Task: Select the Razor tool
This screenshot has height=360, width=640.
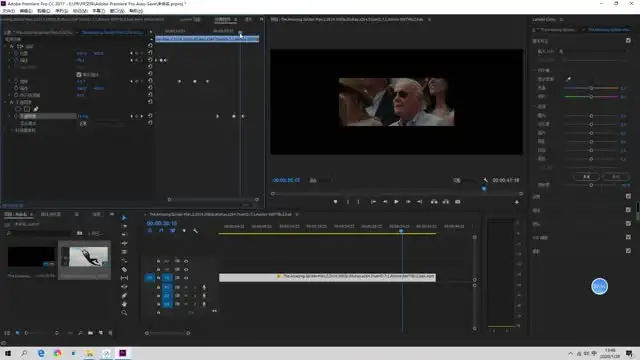Action: [x=124, y=269]
